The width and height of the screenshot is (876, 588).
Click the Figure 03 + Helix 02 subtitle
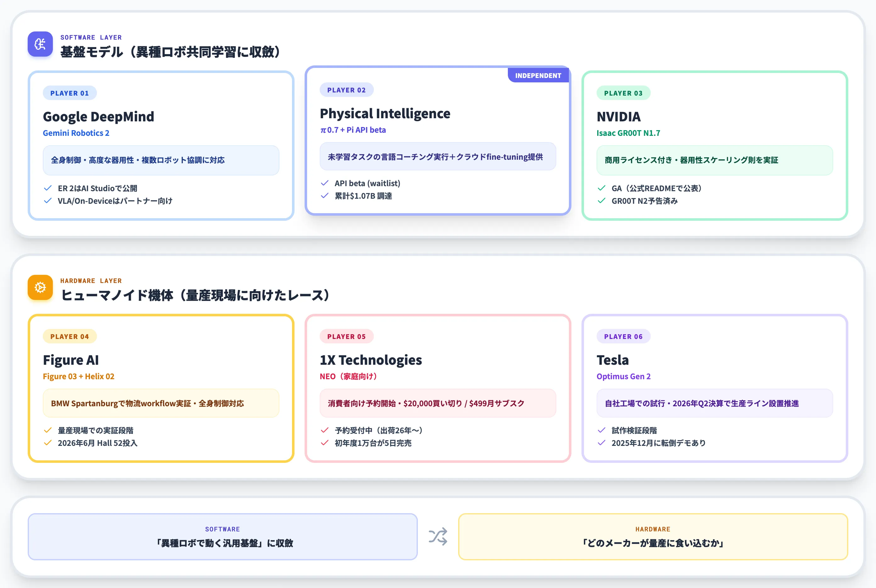tap(78, 376)
